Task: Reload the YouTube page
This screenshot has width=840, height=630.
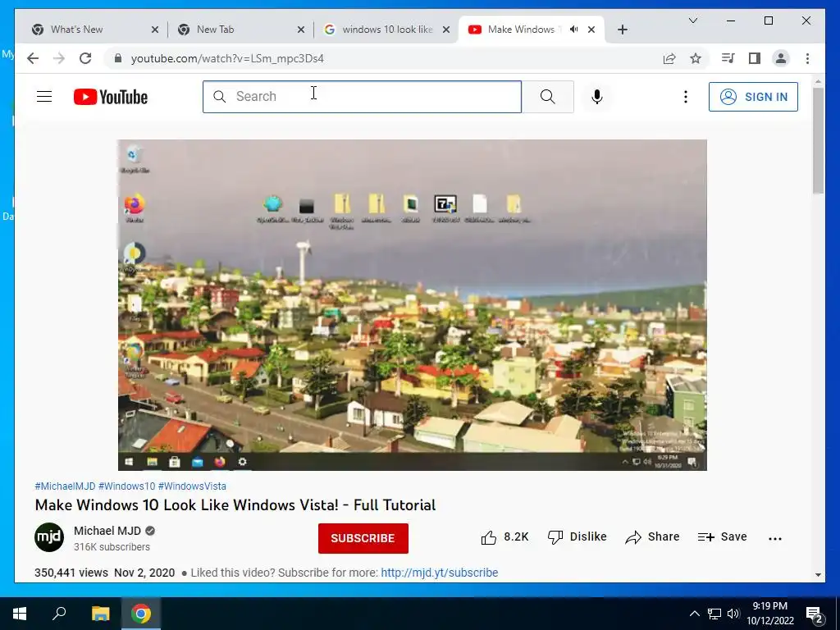Action: pos(85,58)
